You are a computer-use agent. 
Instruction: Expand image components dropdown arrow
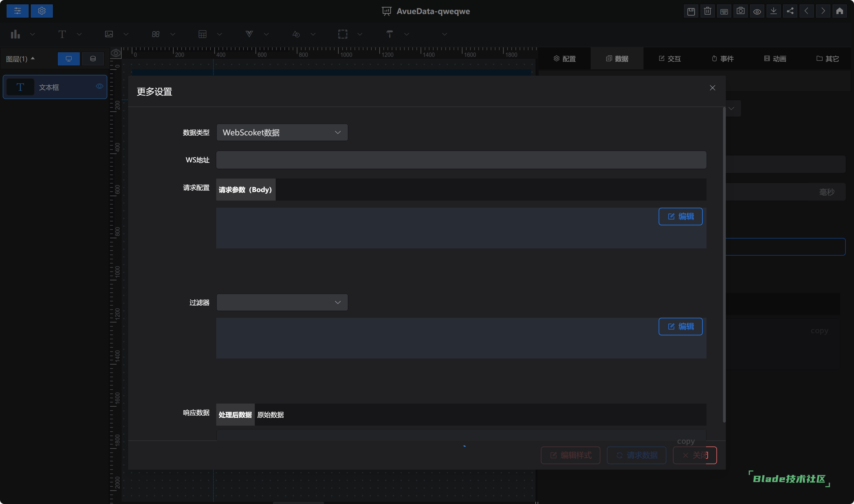coord(126,34)
